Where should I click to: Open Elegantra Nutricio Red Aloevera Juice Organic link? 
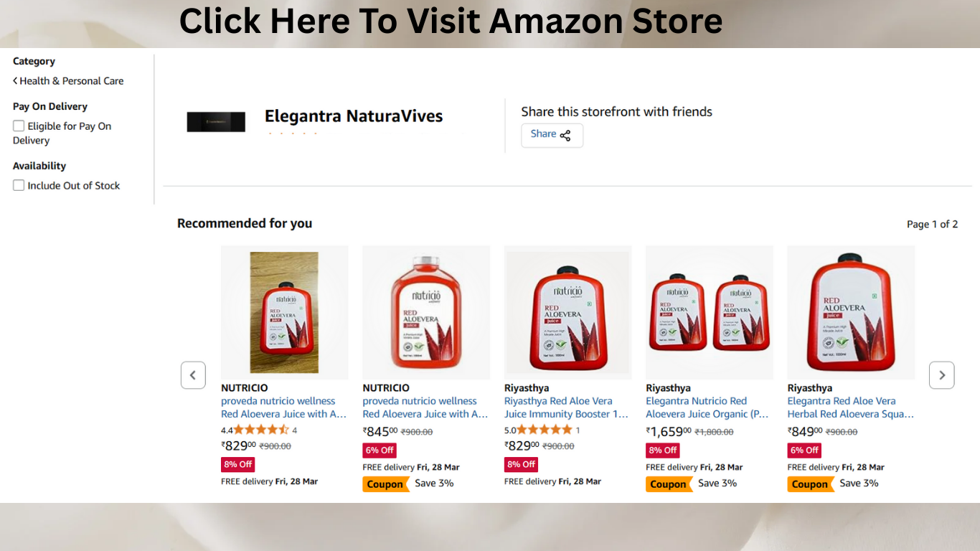click(x=708, y=408)
